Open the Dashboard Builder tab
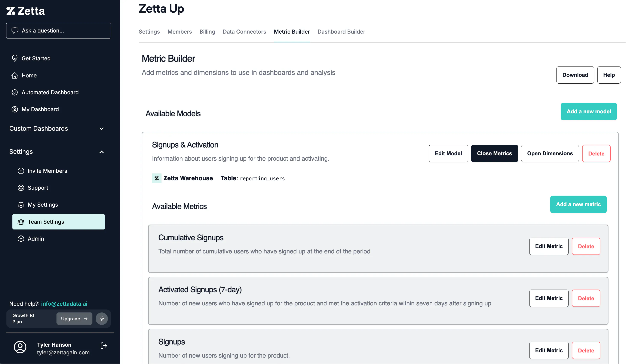Image resolution: width=632 pixels, height=364 pixels. (x=341, y=32)
